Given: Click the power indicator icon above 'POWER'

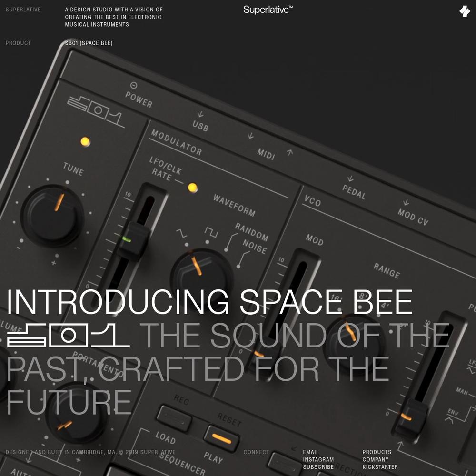Looking at the screenshot, I should click(x=134, y=85).
